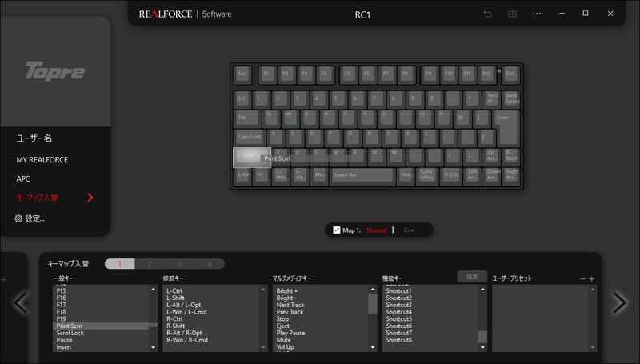Click the 編集 edit button
The height and width of the screenshot is (364, 640).
[x=472, y=277]
